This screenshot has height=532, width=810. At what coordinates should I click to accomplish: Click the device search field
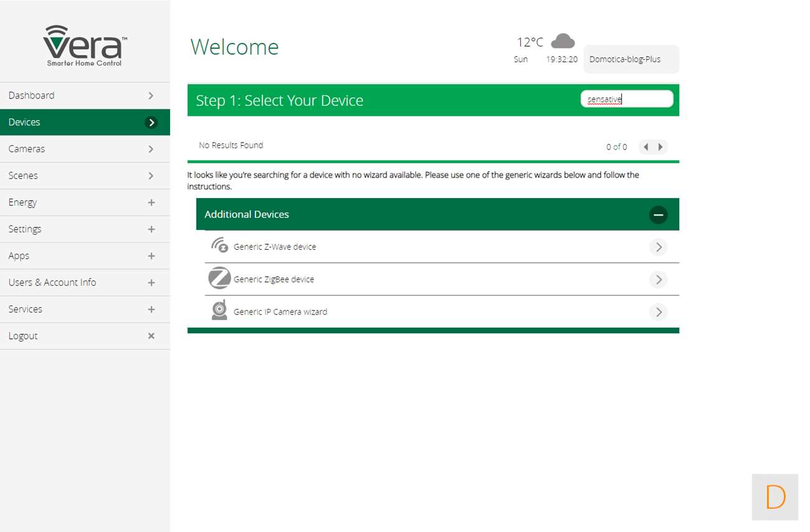[x=626, y=99]
